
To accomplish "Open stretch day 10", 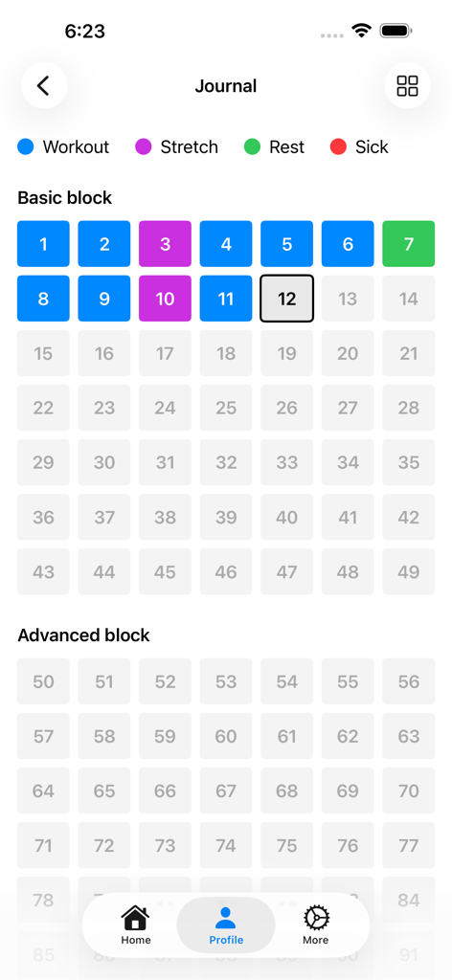I will pos(165,299).
